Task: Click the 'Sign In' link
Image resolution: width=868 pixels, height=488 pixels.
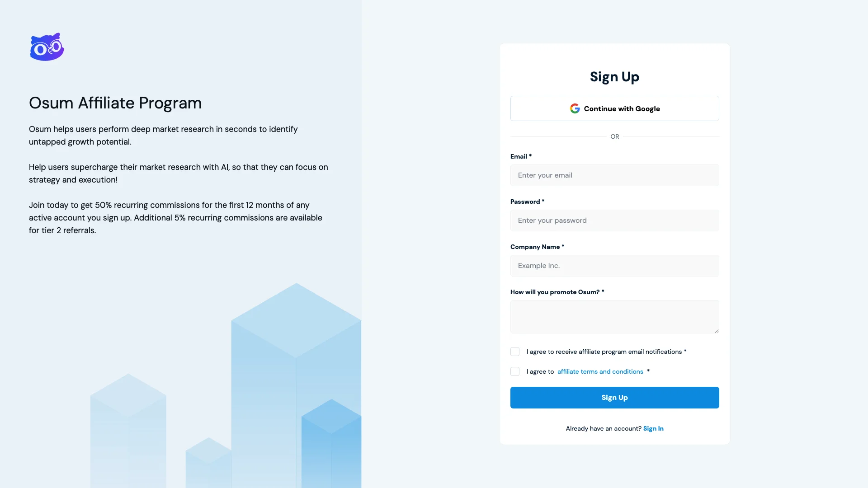Action: tap(653, 428)
